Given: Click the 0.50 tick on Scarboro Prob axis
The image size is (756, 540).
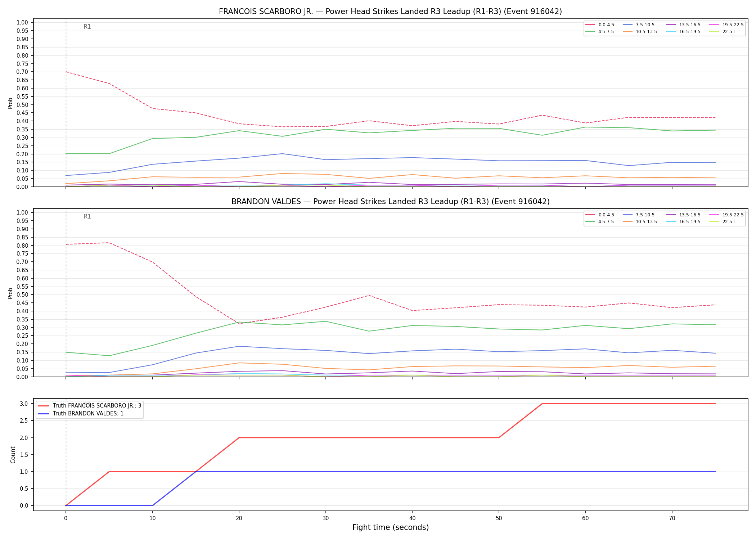Looking at the screenshot, I should point(22,105).
